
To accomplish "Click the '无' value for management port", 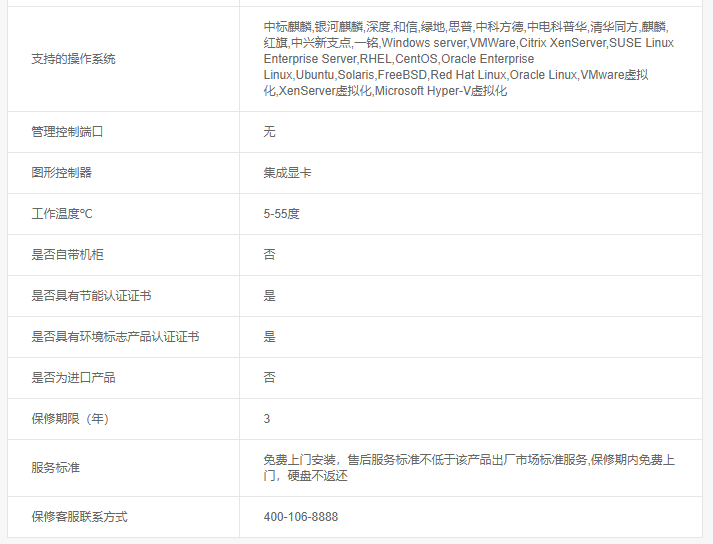I will (269, 132).
